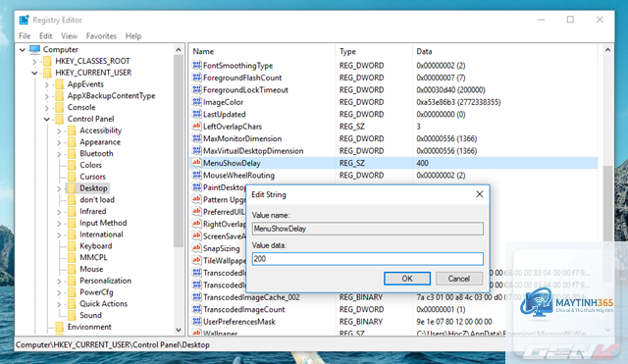Click the MaxMonitorDimension value icon
Viewport: 628px width, 364px height.
tap(196, 138)
